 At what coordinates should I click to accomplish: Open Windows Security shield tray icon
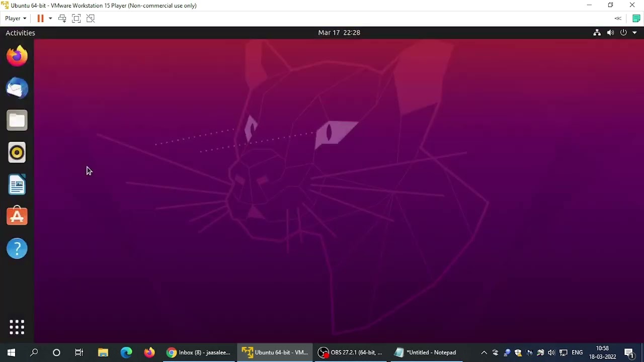[518, 352]
